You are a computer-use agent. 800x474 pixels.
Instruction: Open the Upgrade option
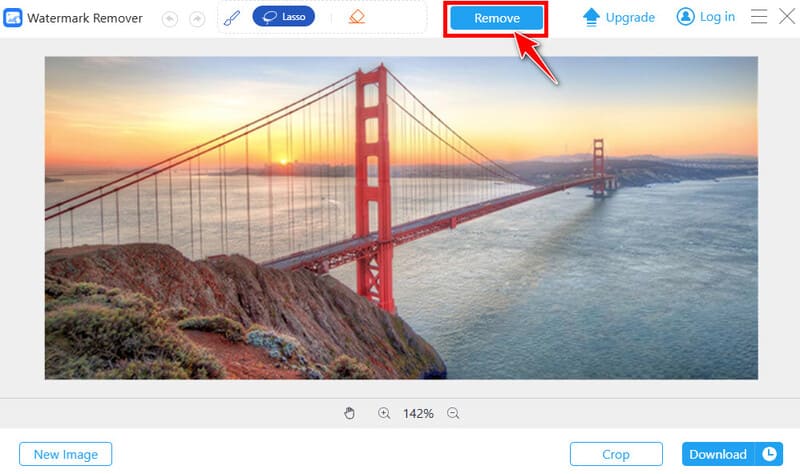[618, 17]
